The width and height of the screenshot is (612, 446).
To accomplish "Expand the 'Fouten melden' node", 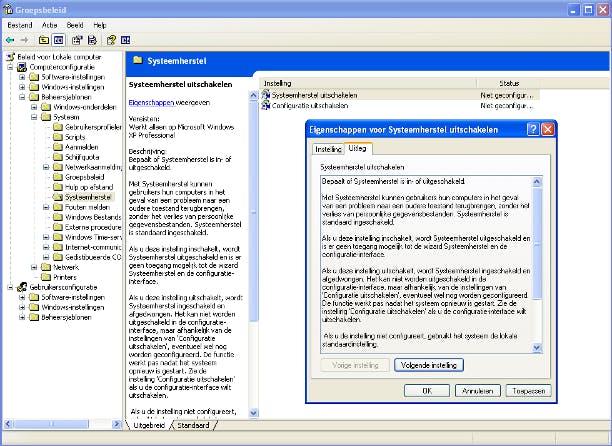I will tap(46, 207).
